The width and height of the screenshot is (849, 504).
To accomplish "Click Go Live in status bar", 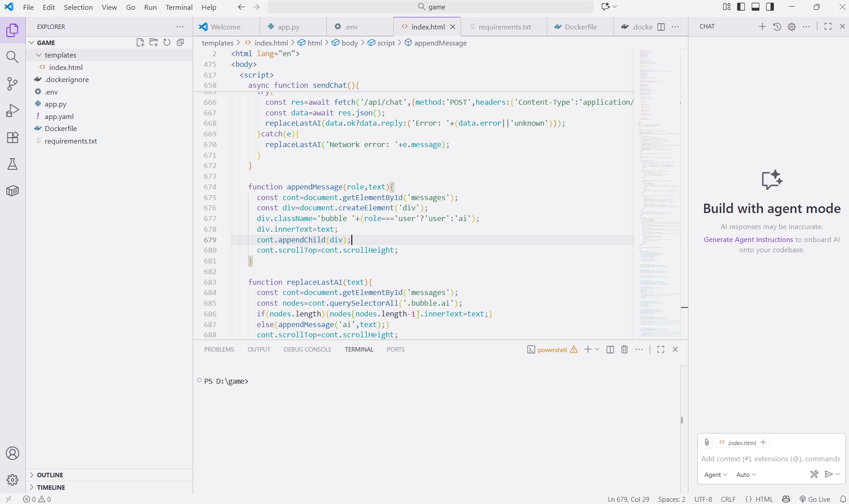I will click(x=815, y=499).
